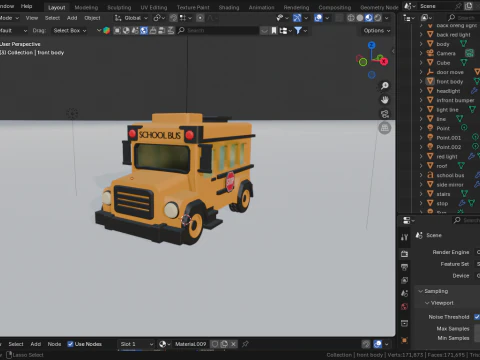Toggle show overlays button in viewport header
The width and height of the screenshot is (480, 360).
point(318,18)
